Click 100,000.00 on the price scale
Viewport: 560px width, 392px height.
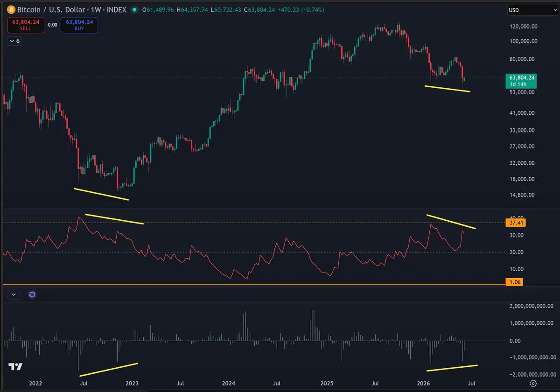[524, 41]
